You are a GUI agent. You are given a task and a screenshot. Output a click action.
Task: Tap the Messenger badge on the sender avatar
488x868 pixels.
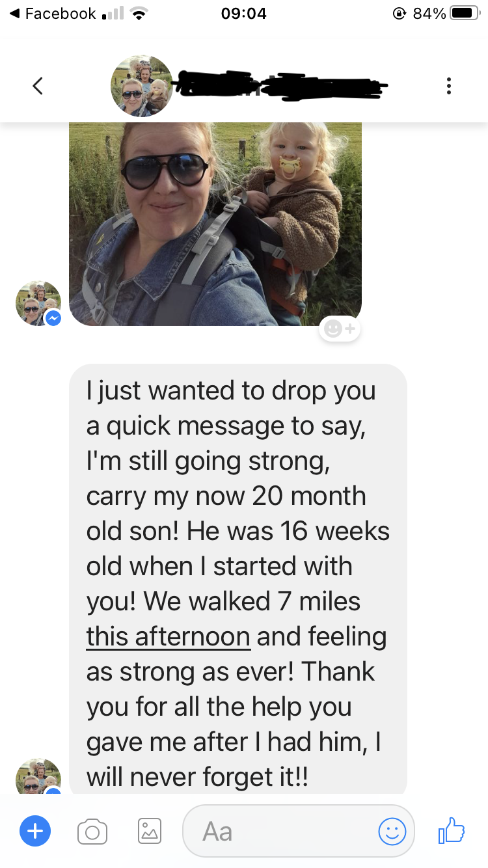pos(53,318)
